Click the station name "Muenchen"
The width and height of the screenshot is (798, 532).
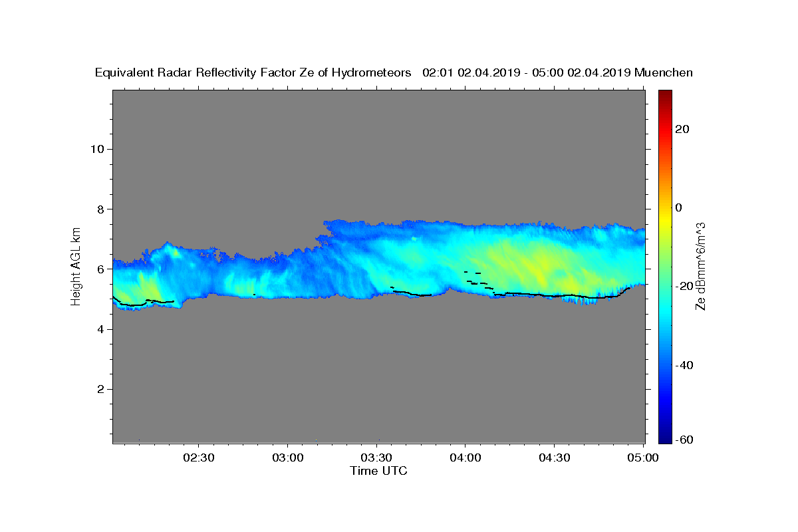point(664,73)
